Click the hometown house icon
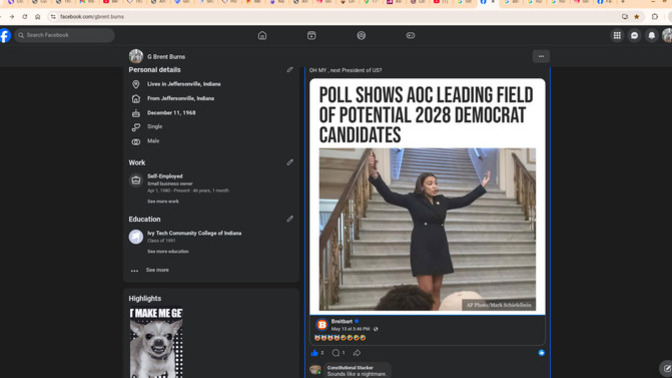This screenshot has width=672, height=378. 136,99
